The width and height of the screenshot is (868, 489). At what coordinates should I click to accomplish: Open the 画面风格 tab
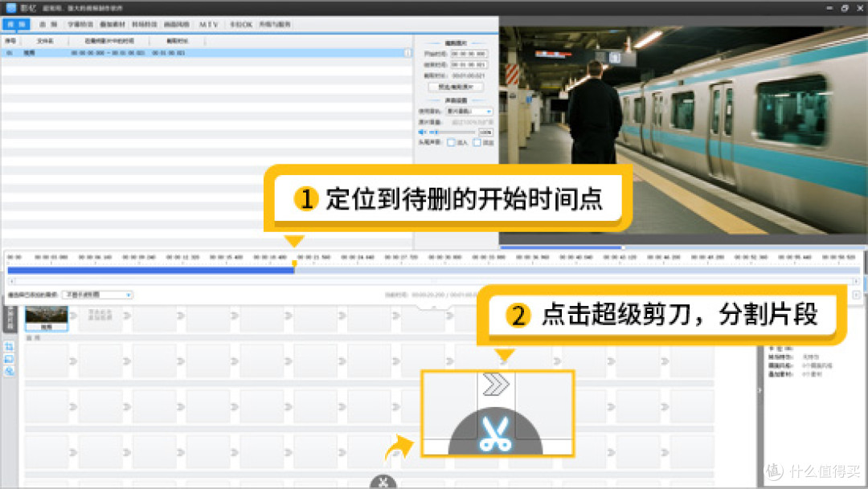(x=177, y=24)
